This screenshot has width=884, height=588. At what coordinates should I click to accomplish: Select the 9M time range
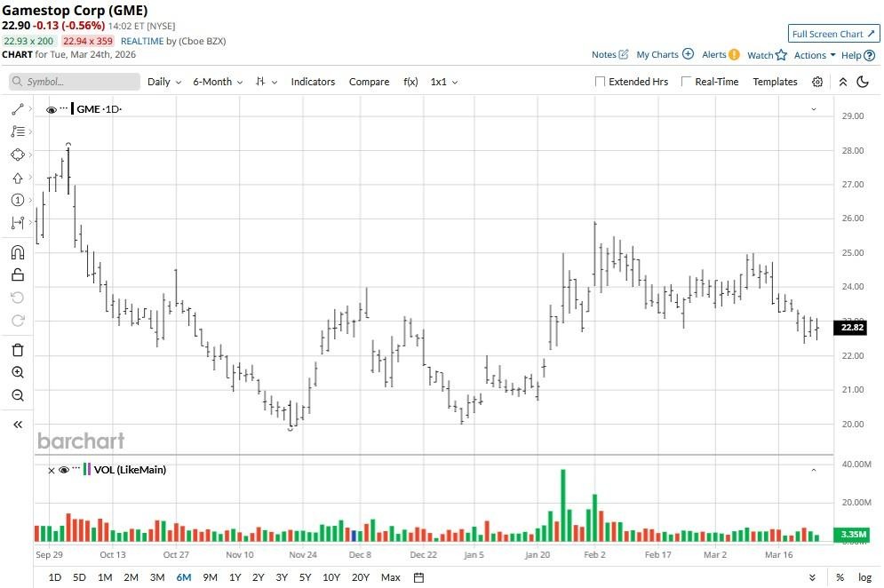point(210,577)
